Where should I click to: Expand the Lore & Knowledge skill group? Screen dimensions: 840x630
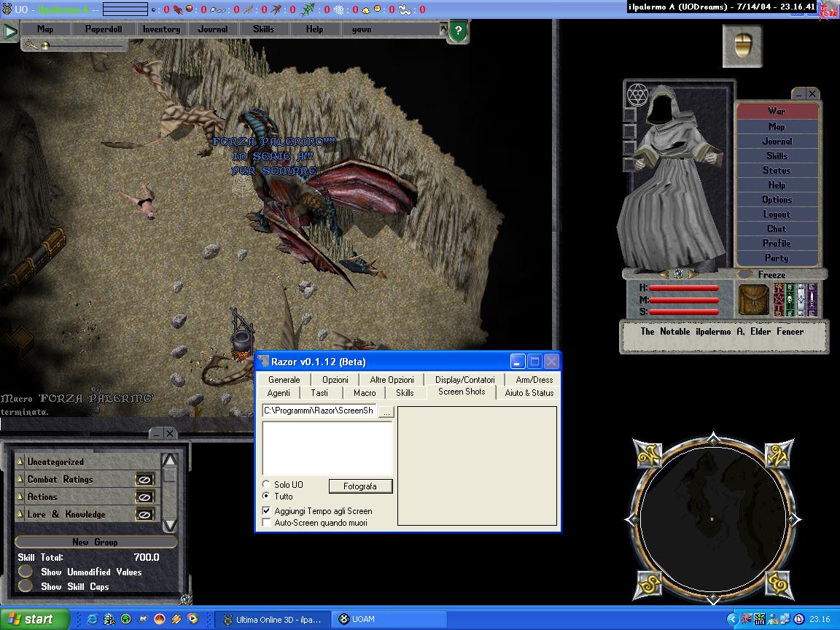click(x=20, y=515)
